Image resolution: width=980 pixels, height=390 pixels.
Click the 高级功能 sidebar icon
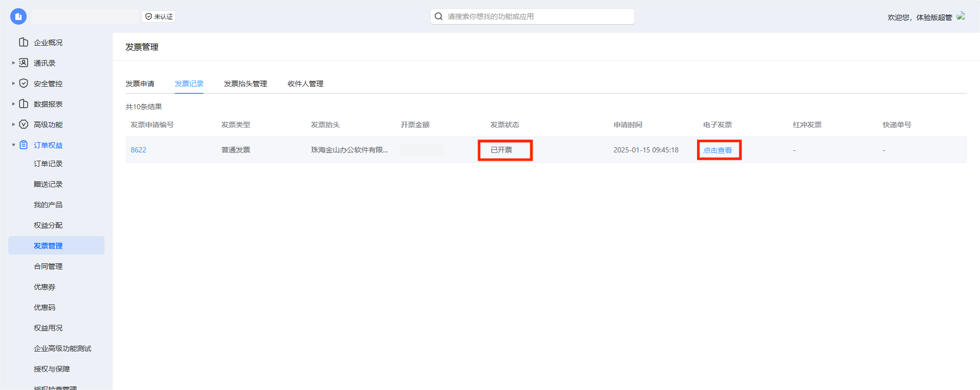coord(24,124)
